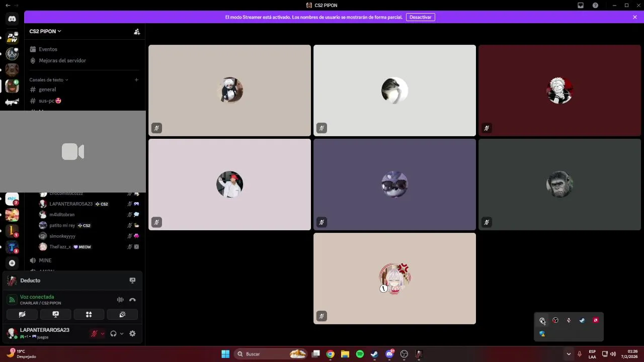This screenshot has height=362, width=644.
Task: Open the ESP LAA language switcher
Action: (592, 354)
